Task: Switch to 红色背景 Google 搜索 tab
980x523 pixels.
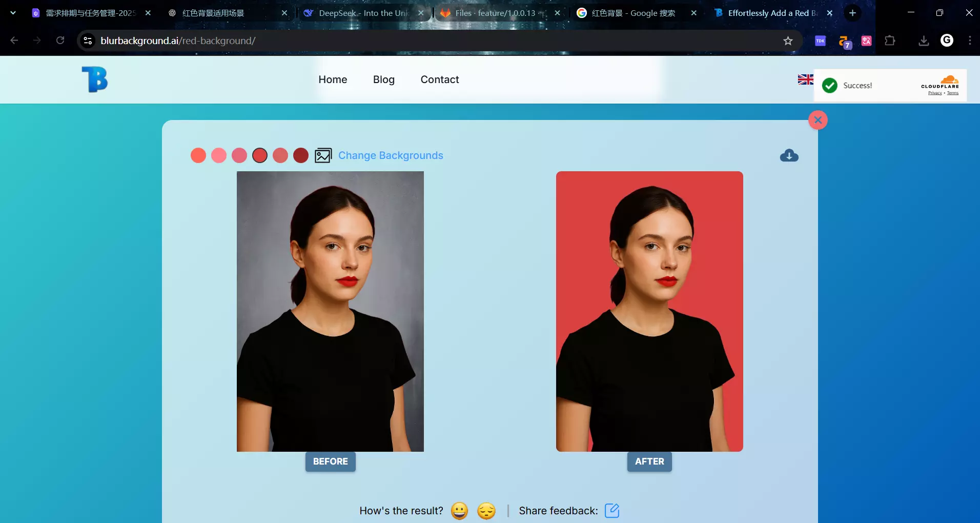Action: point(637,13)
